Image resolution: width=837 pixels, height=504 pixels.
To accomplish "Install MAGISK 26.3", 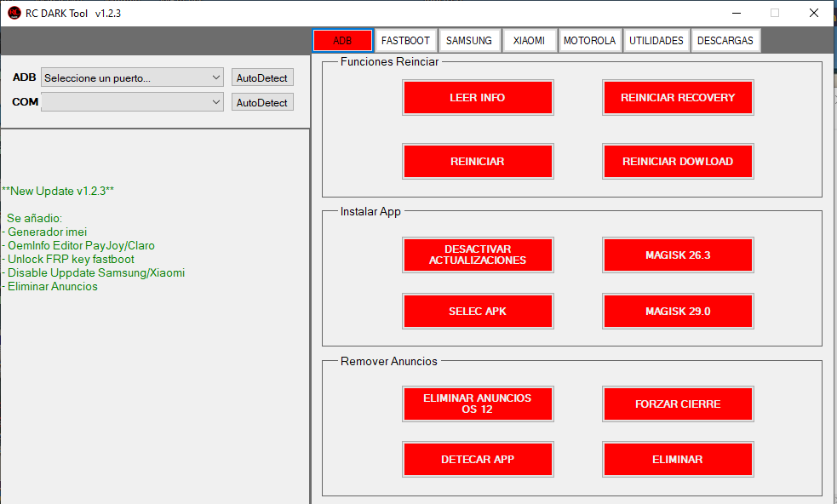I will (x=678, y=255).
